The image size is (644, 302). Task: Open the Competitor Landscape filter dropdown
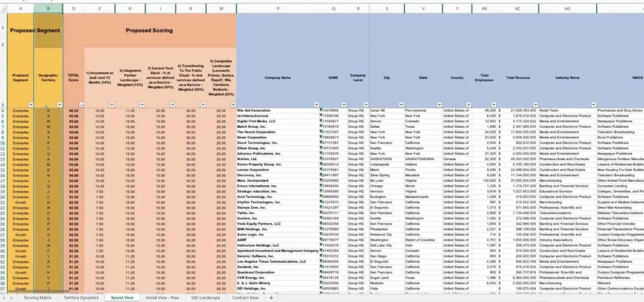click(x=233, y=104)
